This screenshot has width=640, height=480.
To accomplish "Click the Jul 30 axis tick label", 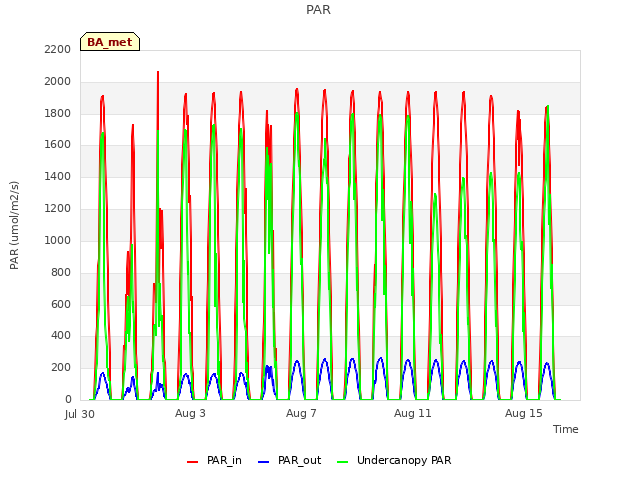I will (x=80, y=414).
